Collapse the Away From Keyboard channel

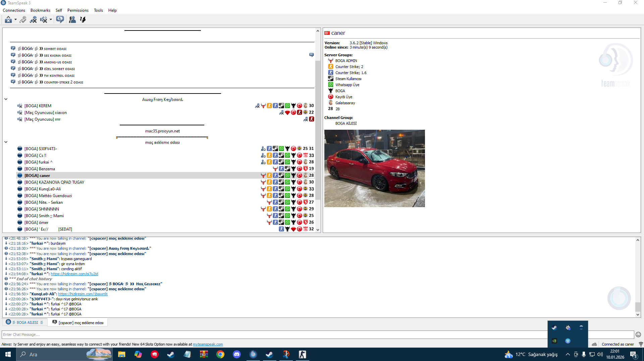pyautogui.click(x=6, y=99)
